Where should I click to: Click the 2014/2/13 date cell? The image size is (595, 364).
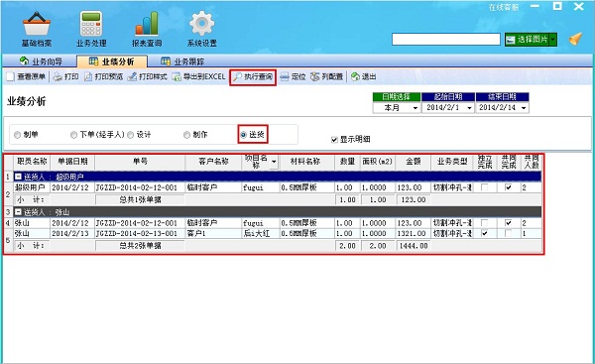pos(72,233)
